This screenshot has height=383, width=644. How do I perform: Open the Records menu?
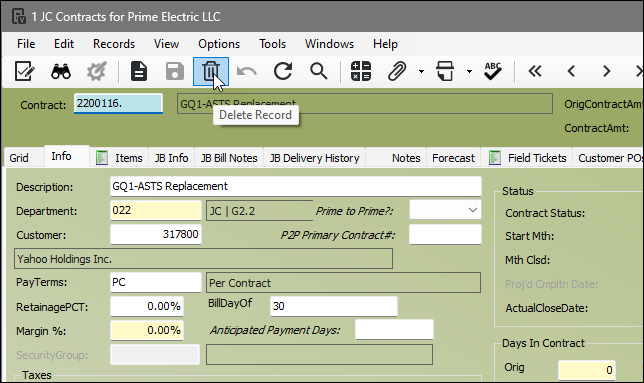coord(114,44)
